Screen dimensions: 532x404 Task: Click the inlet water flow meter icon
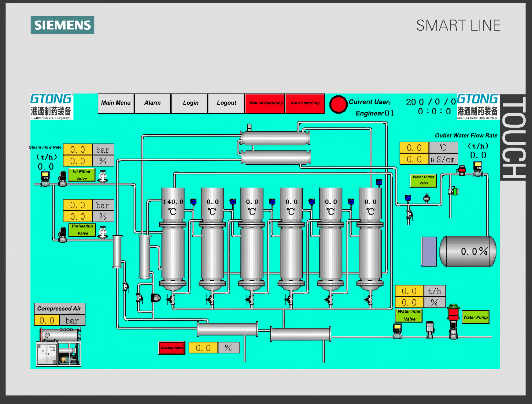[x=397, y=331]
